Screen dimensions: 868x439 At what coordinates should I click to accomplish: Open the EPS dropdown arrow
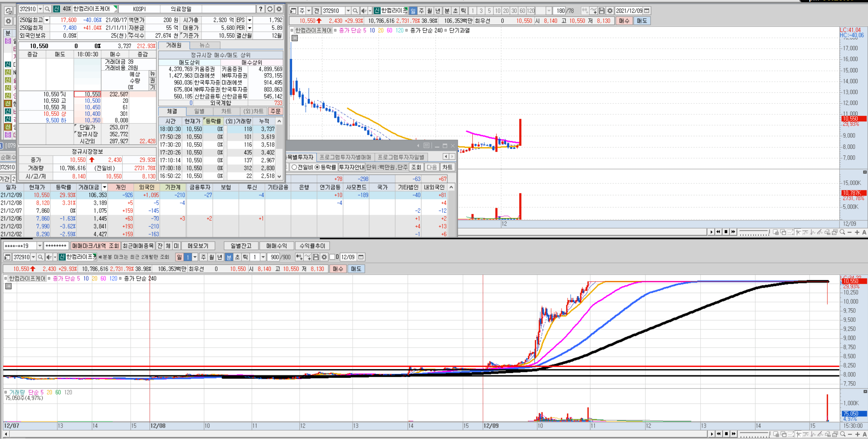tap(249, 20)
